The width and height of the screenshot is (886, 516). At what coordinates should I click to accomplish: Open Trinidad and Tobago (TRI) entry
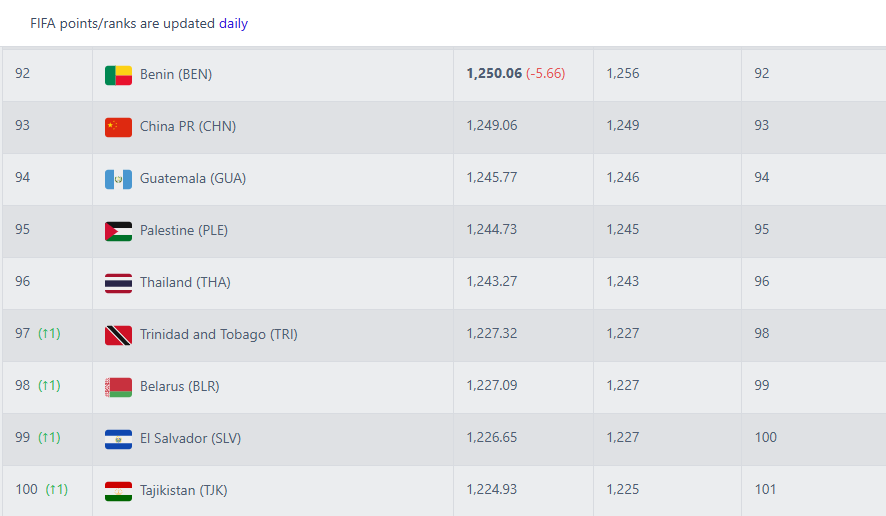219,334
